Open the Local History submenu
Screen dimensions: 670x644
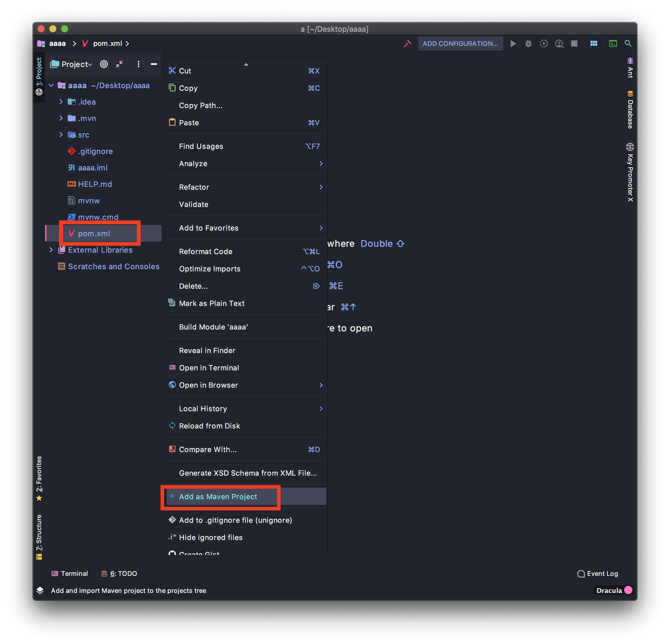click(x=246, y=408)
